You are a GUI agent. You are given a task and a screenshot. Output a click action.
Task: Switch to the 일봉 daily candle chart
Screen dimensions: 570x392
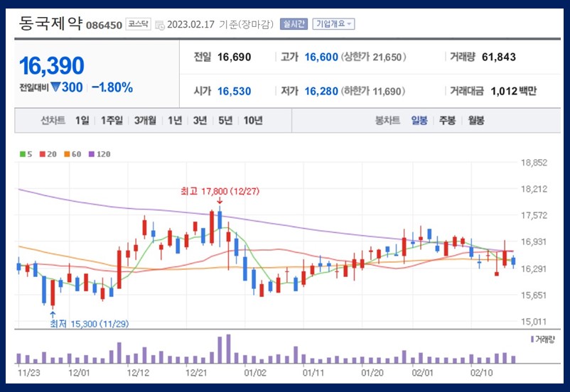tap(419, 120)
